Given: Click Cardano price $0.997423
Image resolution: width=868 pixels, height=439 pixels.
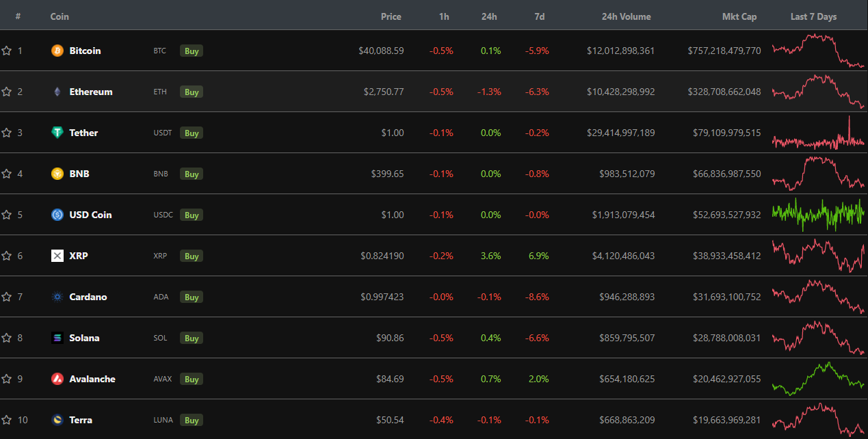Looking at the screenshot, I should [x=382, y=297].
